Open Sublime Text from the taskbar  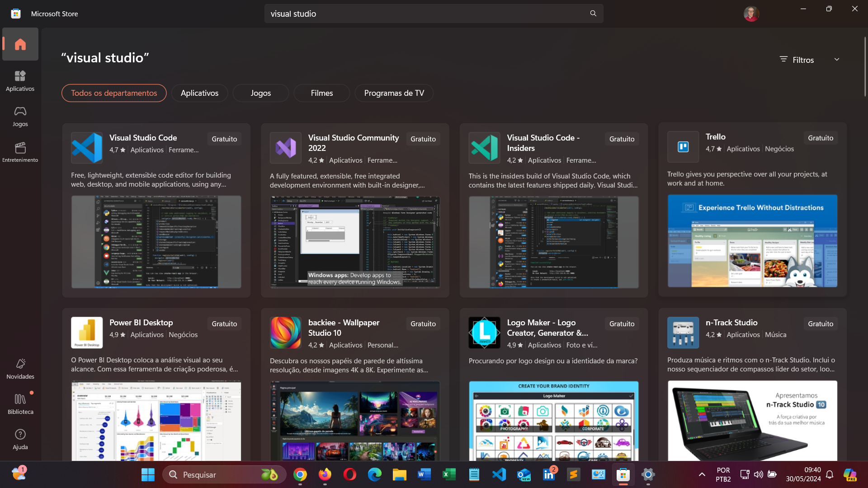574,474
